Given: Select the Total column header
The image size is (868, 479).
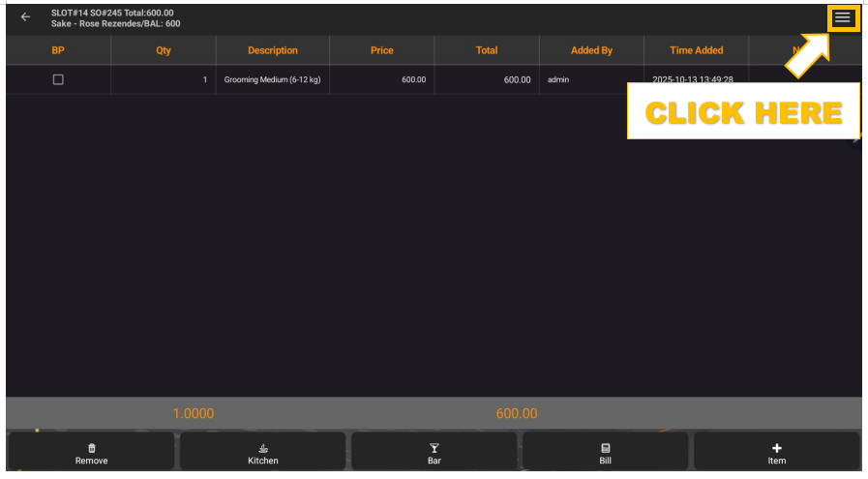Looking at the screenshot, I should coord(487,50).
